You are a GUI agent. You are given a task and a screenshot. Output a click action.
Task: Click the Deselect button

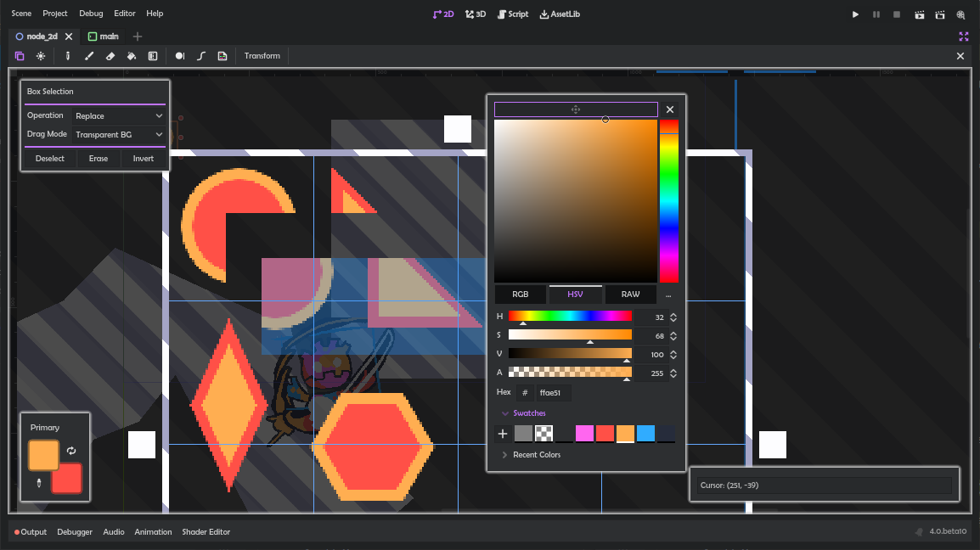coord(50,159)
